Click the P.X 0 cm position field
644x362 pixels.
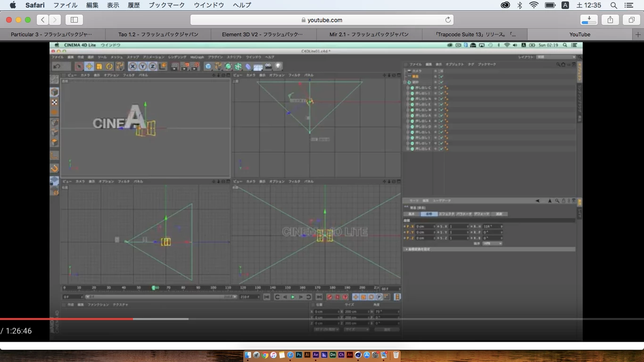[425, 227]
